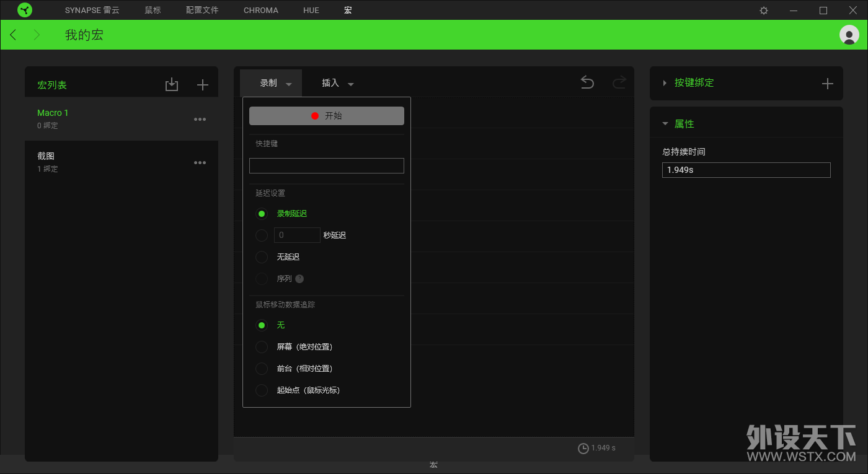This screenshot has width=868, height=474.
Task: Add new macro with plus icon in 宏列表
Action: (203, 85)
